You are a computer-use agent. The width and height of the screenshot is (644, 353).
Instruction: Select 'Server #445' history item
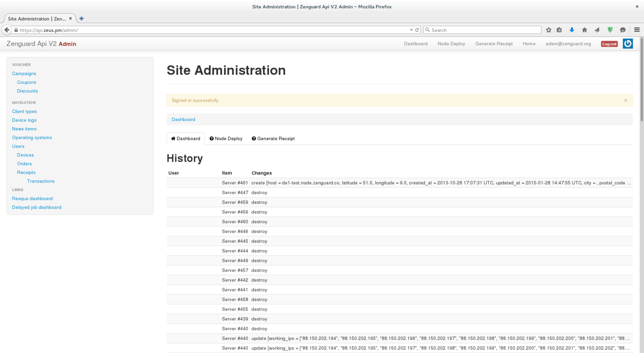click(x=235, y=241)
